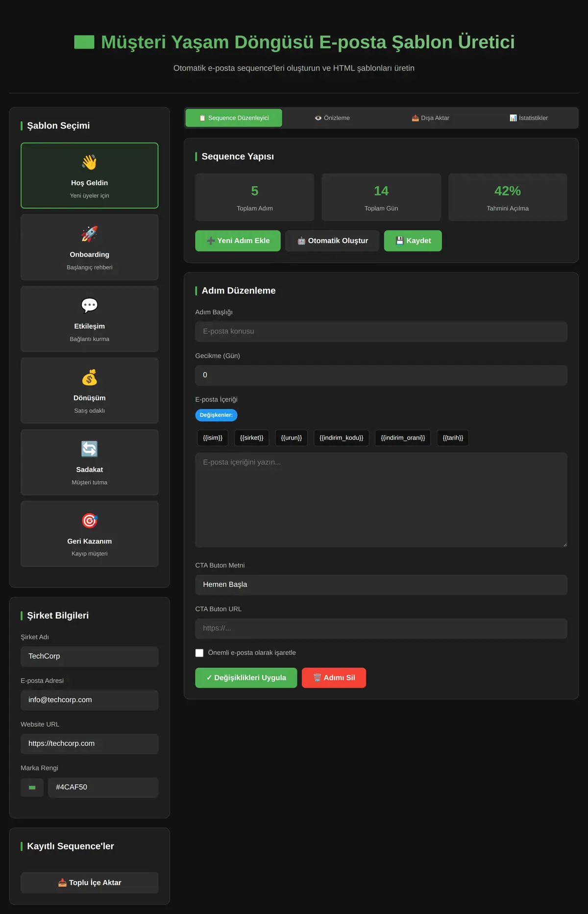
Task: Open the Önizleme tab
Action: coord(332,118)
